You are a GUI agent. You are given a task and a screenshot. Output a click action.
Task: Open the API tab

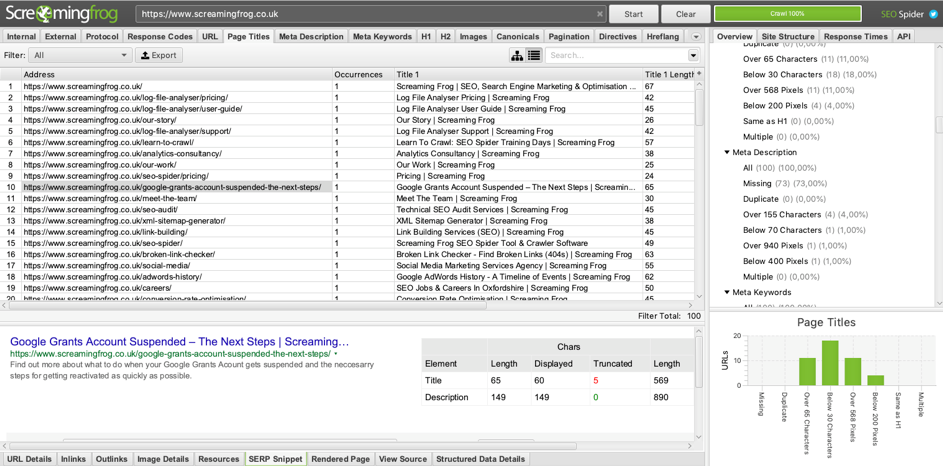pos(903,37)
